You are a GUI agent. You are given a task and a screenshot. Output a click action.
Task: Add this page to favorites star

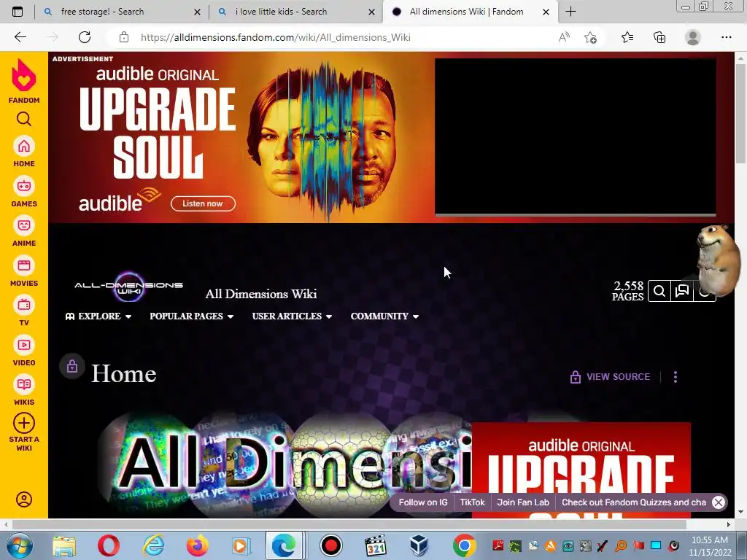[590, 37]
